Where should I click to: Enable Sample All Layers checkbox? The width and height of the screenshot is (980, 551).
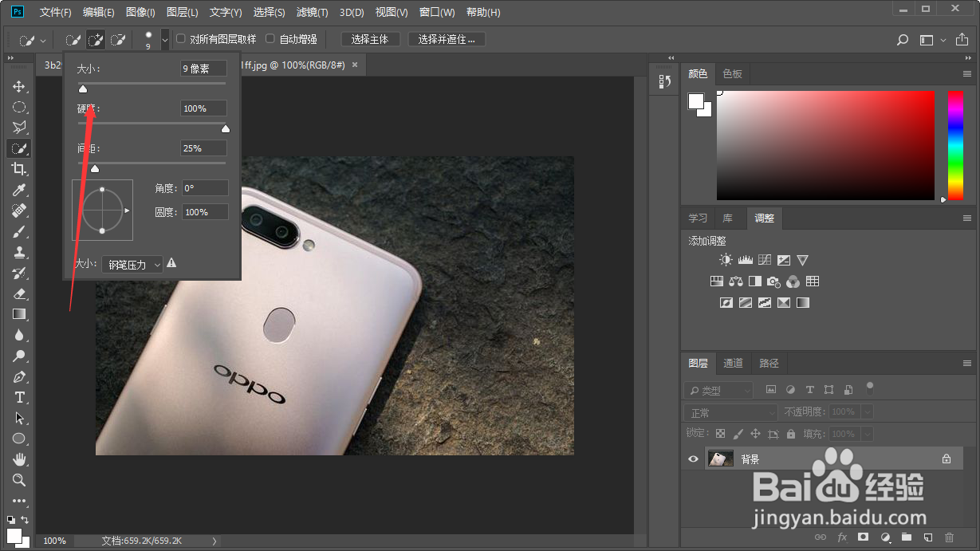point(181,39)
